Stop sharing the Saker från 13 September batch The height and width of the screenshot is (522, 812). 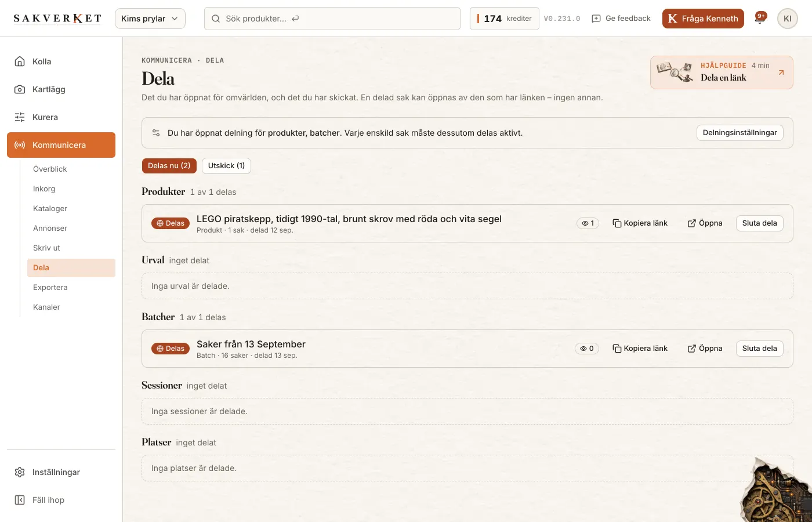tap(760, 349)
